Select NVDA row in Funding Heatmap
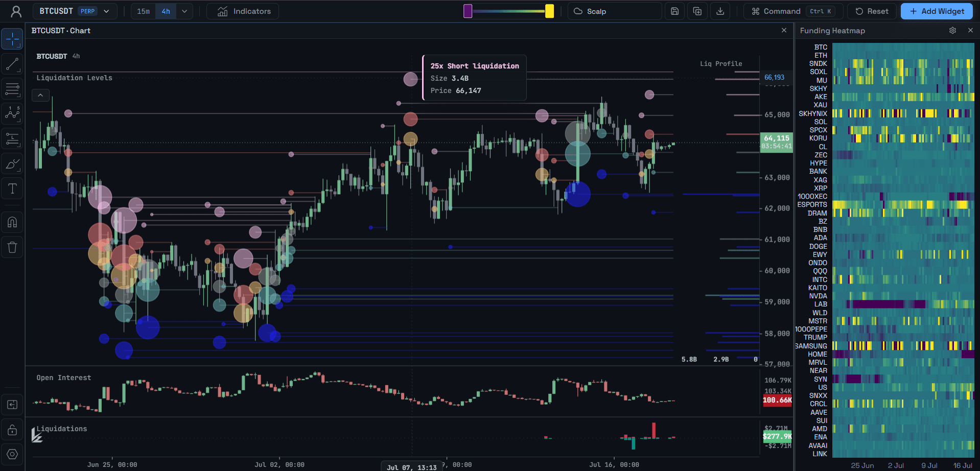Screen dimensions: 980x471 (818, 296)
